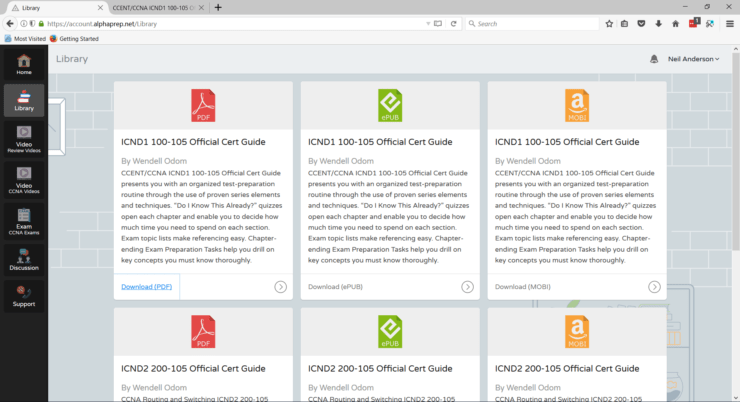The image size is (740, 402).
Task: Expand Neil Anderson user menu
Action: click(x=693, y=59)
